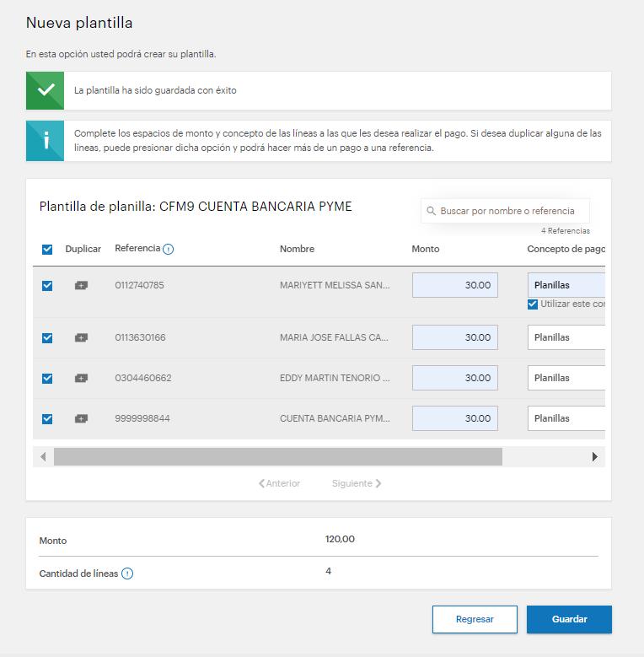644x657 pixels.
Task: Click the 'Buscar por nombre o referencia' field
Action: pyautogui.click(x=509, y=211)
